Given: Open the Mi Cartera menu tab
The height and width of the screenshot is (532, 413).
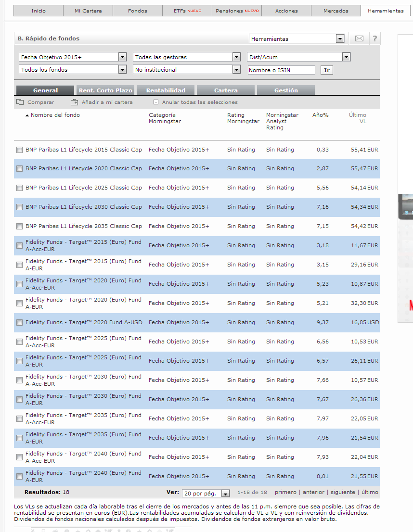Looking at the screenshot, I should tap(88, 11).
